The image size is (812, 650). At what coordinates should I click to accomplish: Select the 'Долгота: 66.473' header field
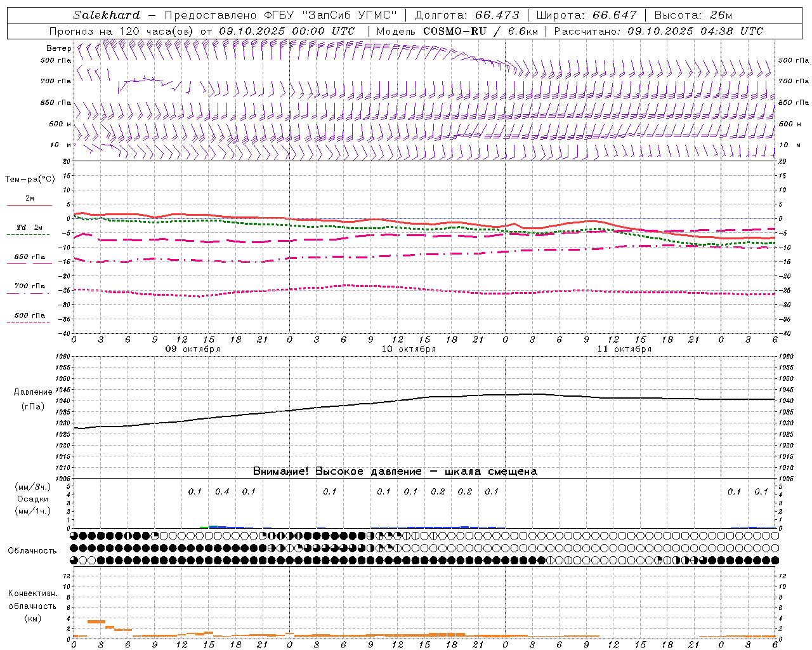(x=467, y=15)
